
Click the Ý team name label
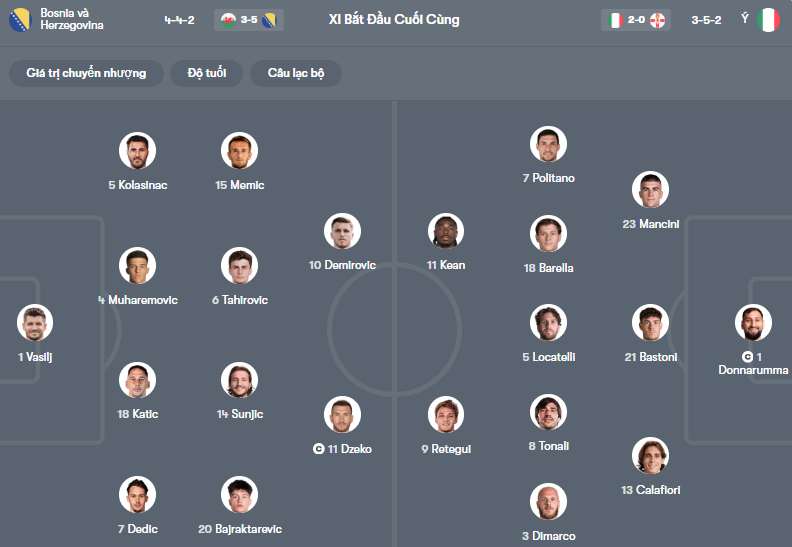tap(745, 19)
